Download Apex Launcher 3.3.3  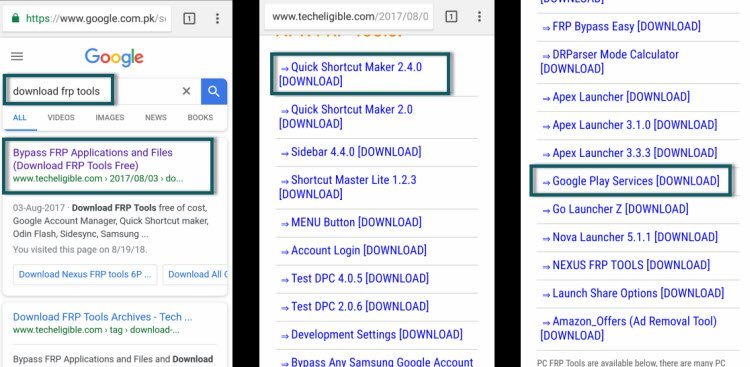pos(629,153)
